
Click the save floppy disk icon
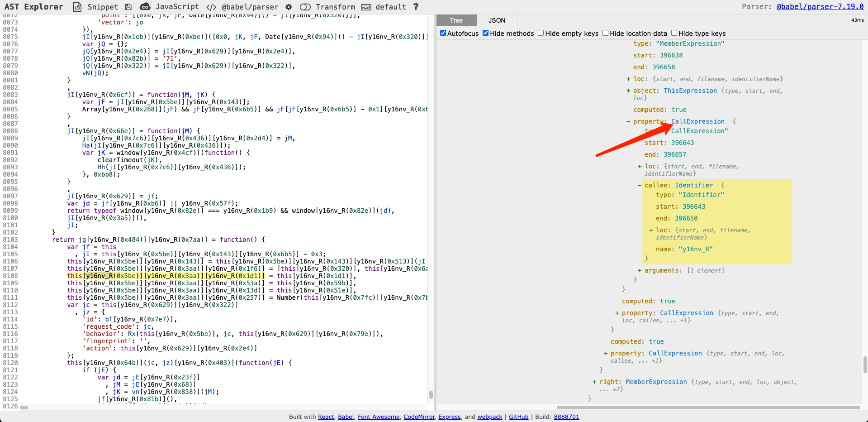pos(128,7)
